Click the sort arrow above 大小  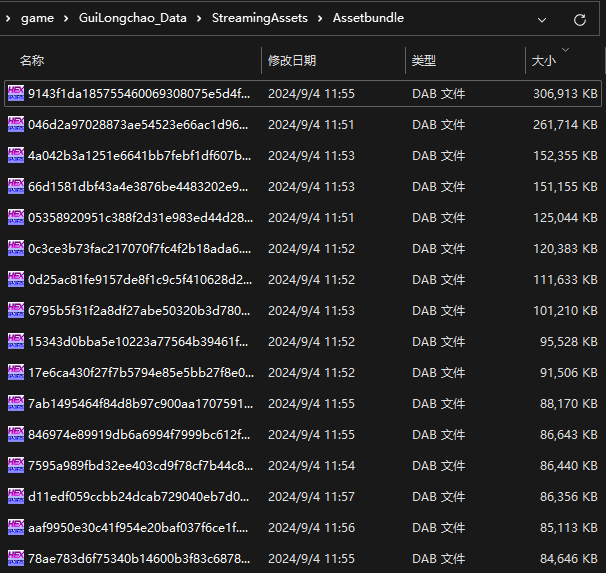[x=565, y=50]
